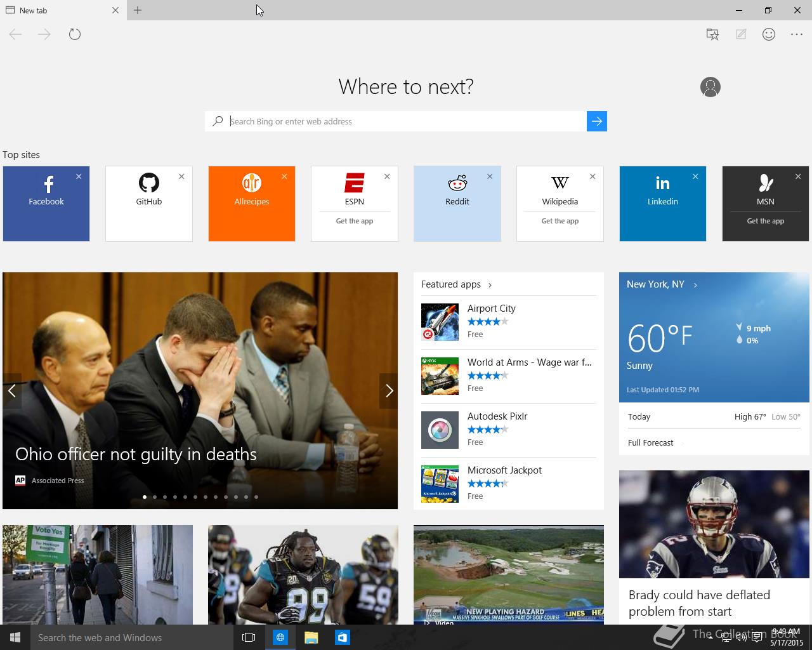This screenshot has width=812, height=650.
Task: Open a new tab with plus button
Action: coord(138,10)
